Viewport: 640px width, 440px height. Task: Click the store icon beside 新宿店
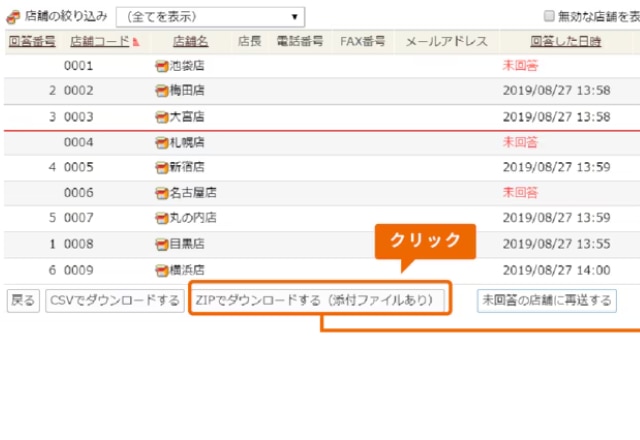pos(162,168)
